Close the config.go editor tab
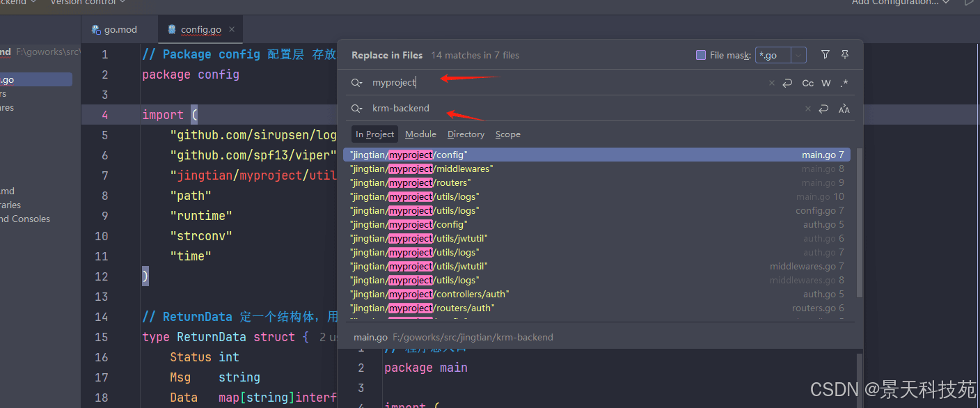 click(x=232, y=29)
